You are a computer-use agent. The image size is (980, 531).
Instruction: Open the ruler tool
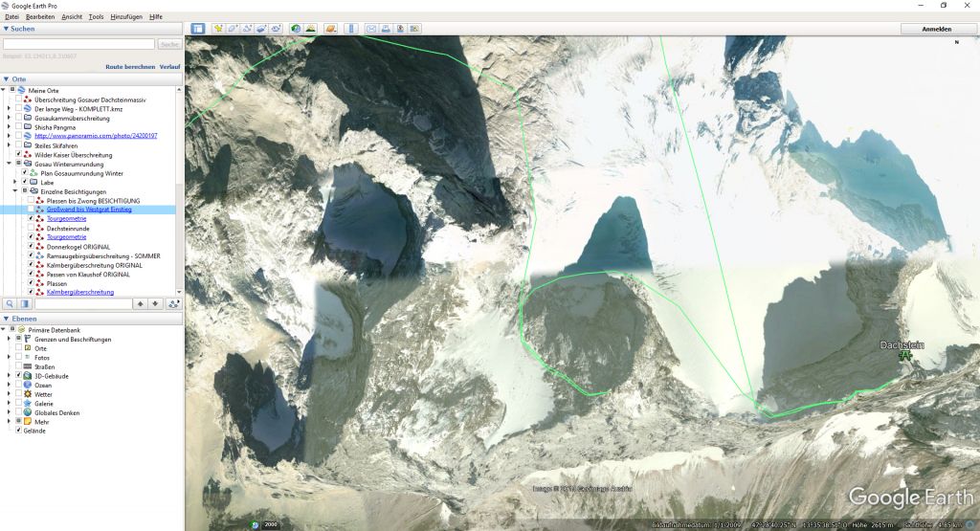(x=351, y=29)
